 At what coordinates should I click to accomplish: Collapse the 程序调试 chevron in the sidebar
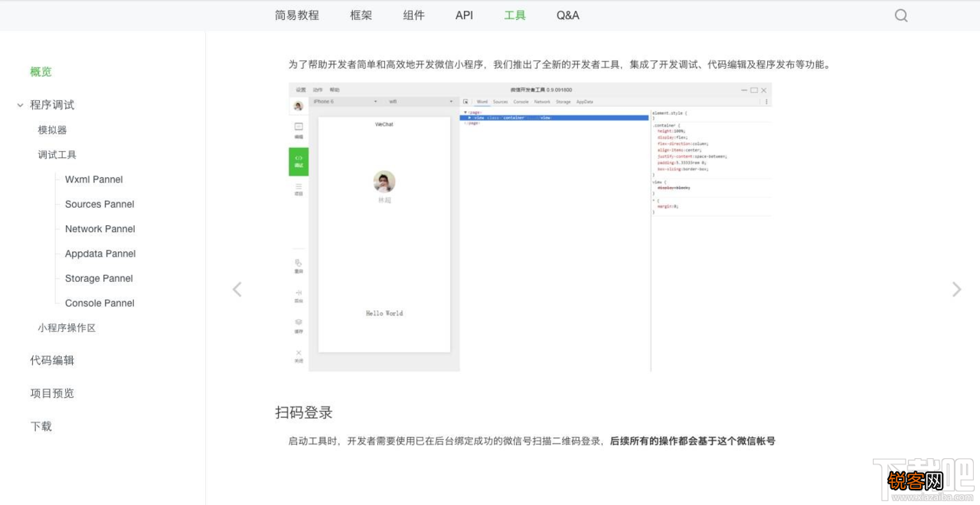(20, 105)
